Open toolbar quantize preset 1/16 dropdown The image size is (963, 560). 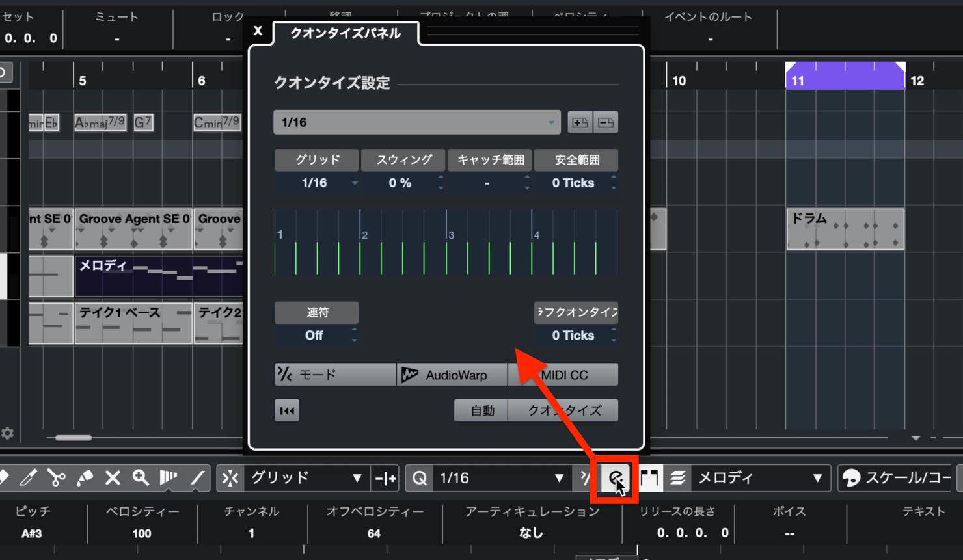[502, 479]
